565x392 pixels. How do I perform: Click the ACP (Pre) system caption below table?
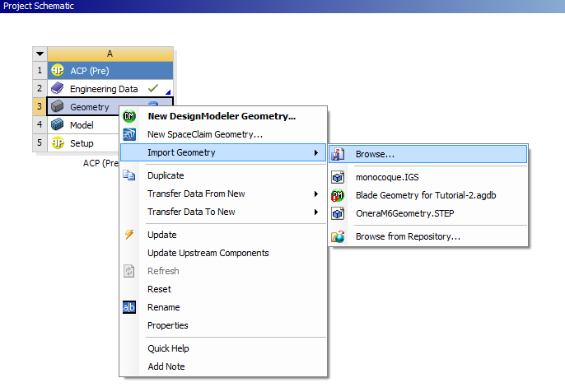click(x=100, y=163)
